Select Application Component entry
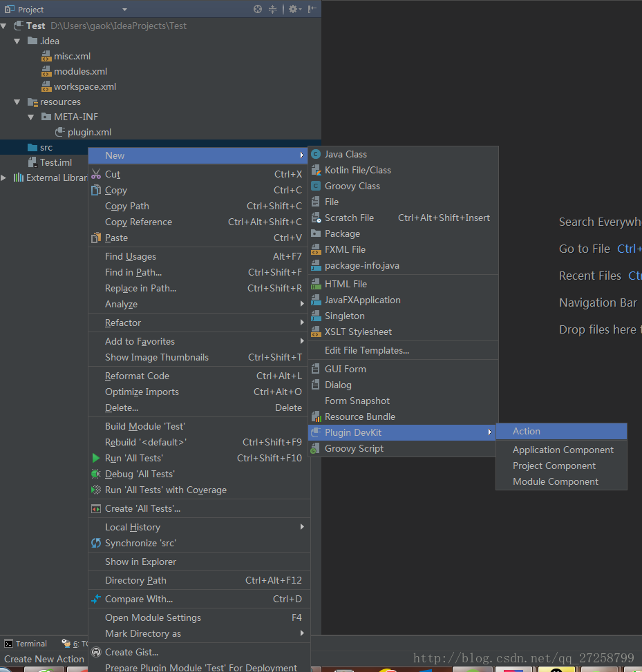642x672 pixels. click(561, 450)
